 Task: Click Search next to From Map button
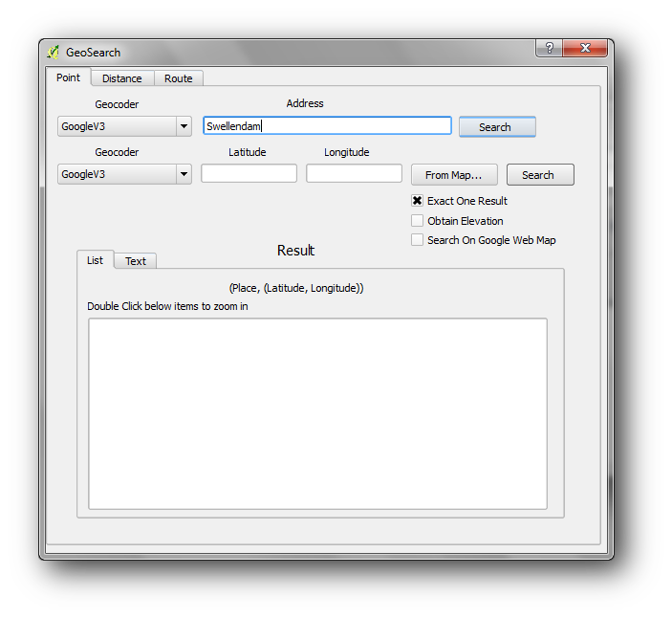[540, 174]
